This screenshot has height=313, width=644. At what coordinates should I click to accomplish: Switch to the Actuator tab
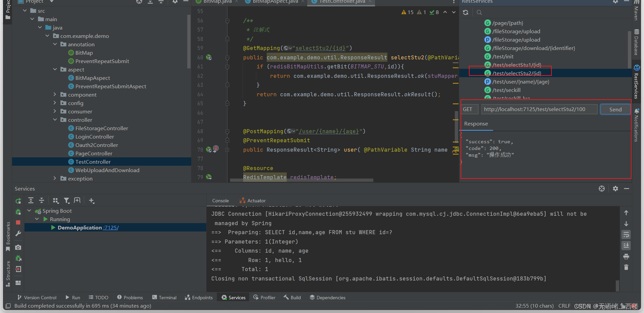tap(256, 200)
